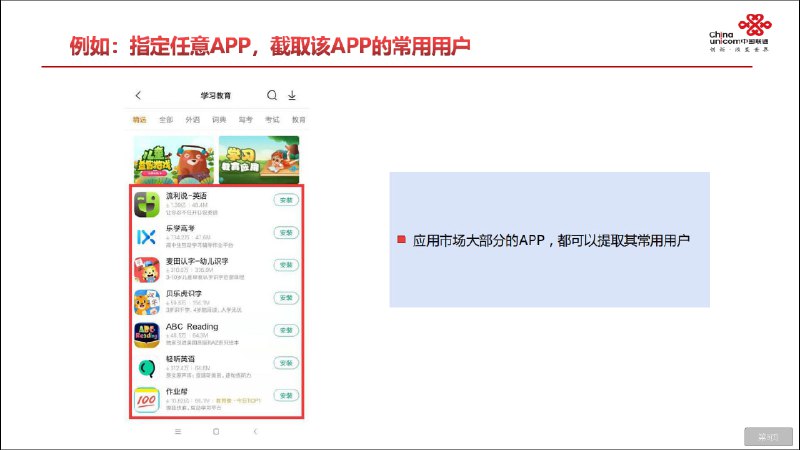The height and width of the screenshot is (450, 800).
Task: Open search with the magnifier icon
Action: [x=272, y=96]
